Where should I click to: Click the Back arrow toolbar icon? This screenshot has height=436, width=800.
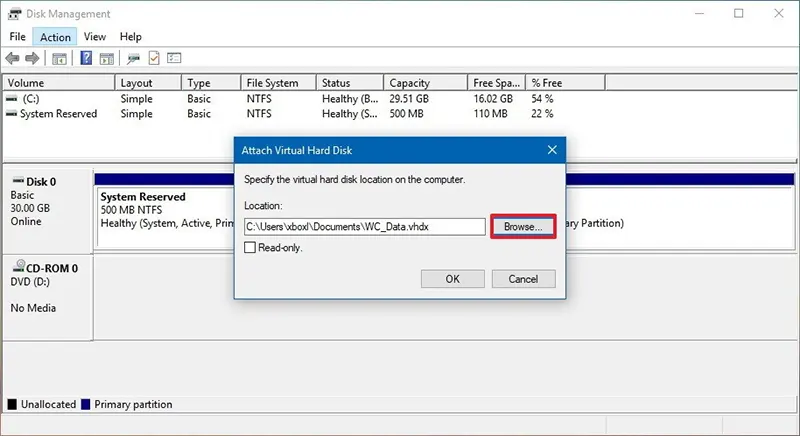point(12,58)
